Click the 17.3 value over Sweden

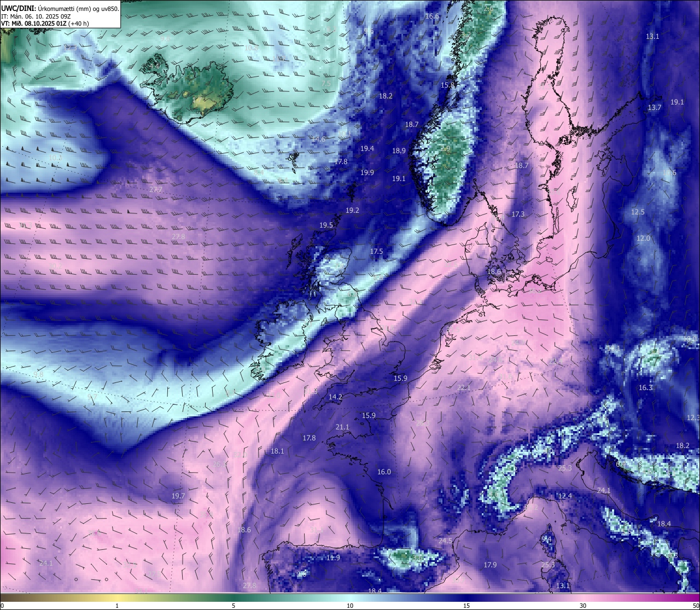[518, 214]
